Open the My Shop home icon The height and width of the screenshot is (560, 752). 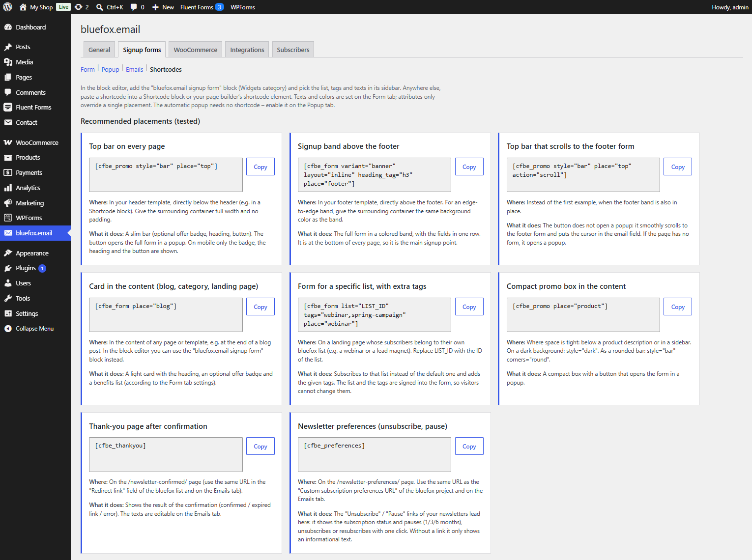pyautogui.click(x=23, y=7)
